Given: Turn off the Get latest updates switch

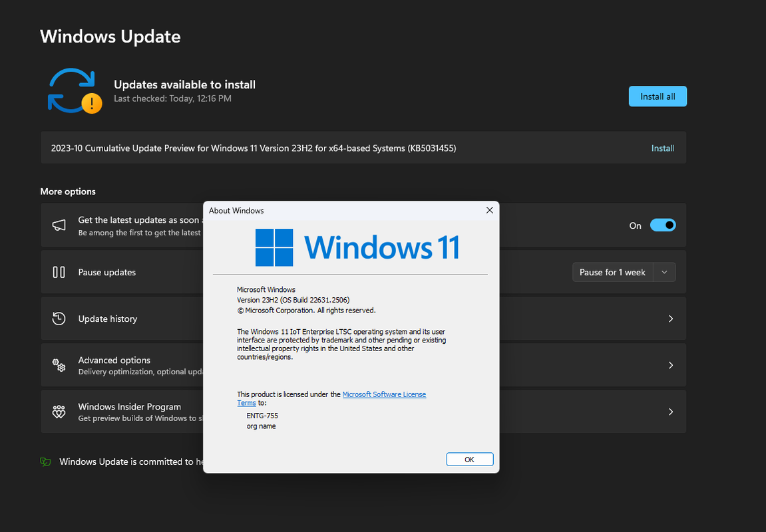Looking at the screenshot, I should (x=662, y=225).
